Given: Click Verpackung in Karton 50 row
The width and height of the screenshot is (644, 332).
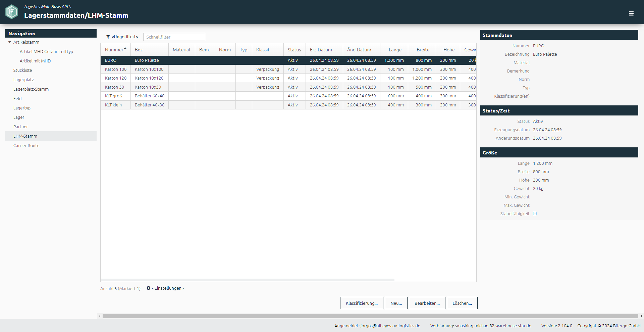Looking at the screenshot, I should pos(268,87).
